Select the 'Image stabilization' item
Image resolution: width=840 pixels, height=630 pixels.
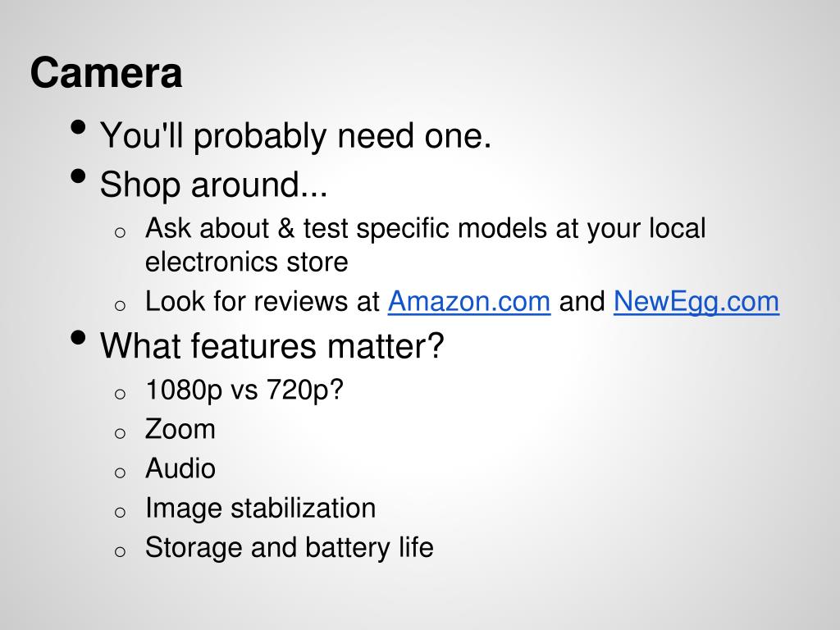click(260, 509)
